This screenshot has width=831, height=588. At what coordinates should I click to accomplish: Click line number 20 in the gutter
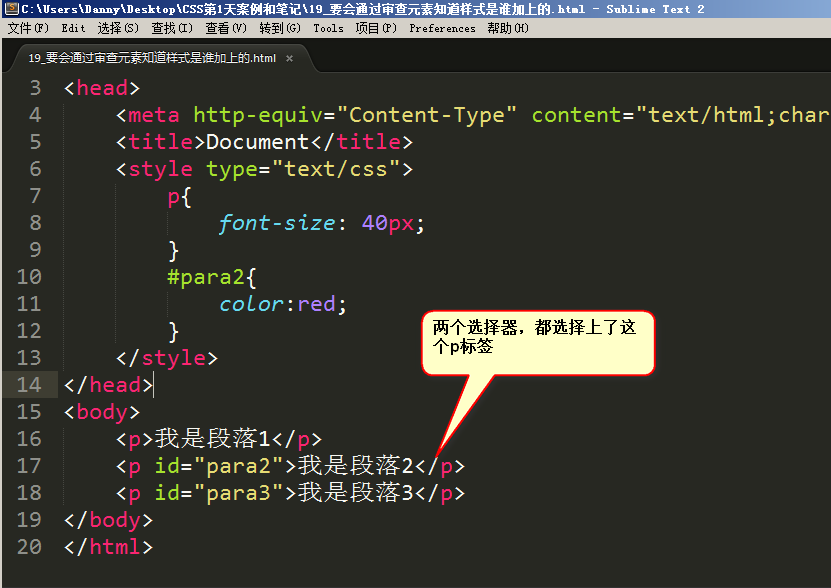[29, 547]
